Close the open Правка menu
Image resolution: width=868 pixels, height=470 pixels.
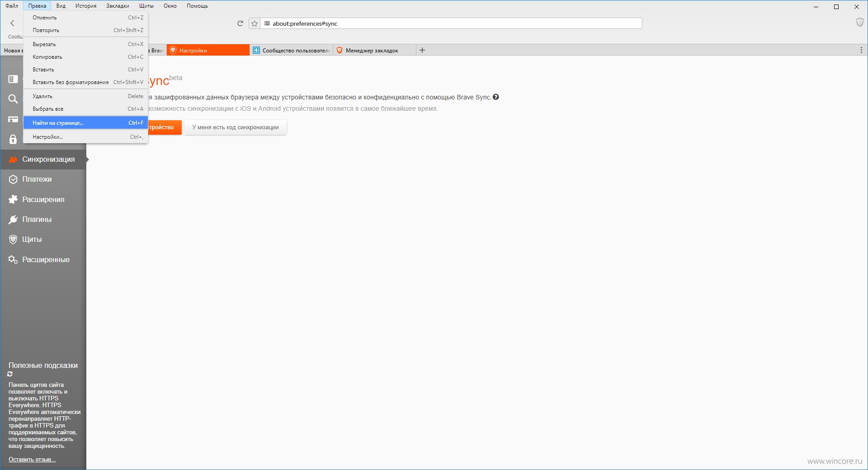pyautogui.click(x=37, y=6)
